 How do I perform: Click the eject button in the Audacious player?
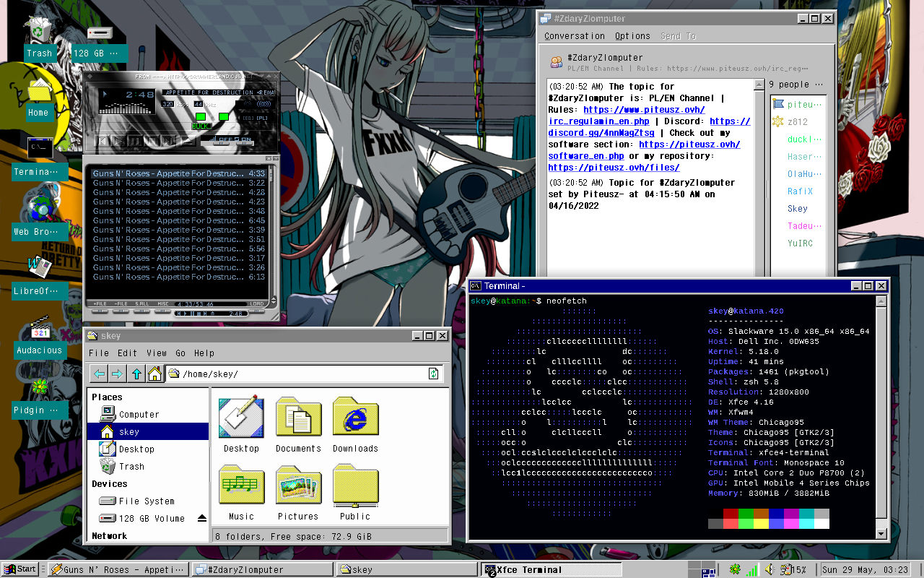pos(188,141)
